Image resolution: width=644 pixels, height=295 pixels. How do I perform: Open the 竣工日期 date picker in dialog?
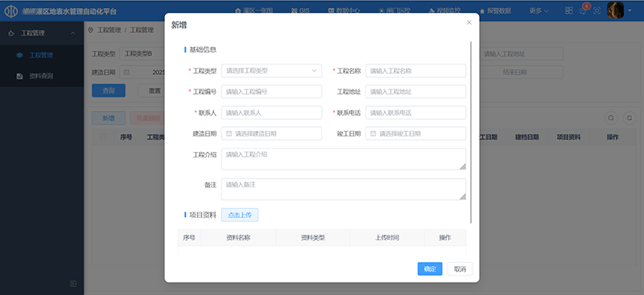(415, 133)
